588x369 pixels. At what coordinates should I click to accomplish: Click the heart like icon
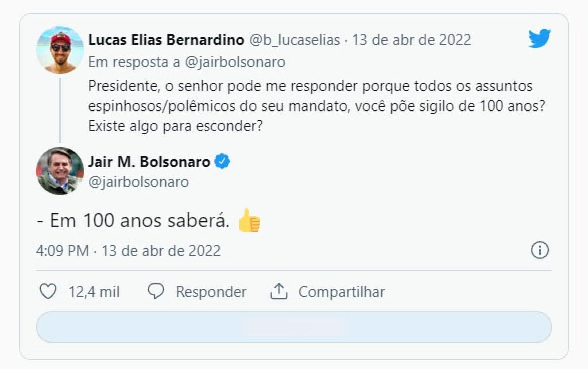click(48, 291)
